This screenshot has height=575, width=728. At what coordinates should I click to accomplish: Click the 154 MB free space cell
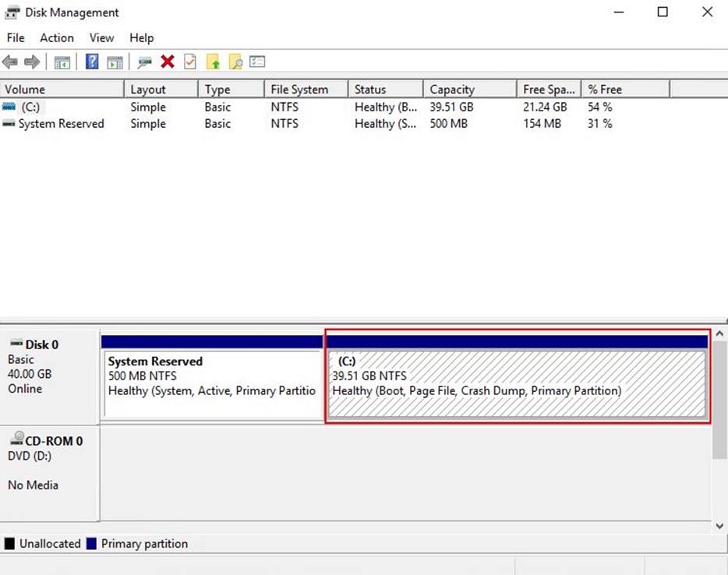(x=542, y=123)
